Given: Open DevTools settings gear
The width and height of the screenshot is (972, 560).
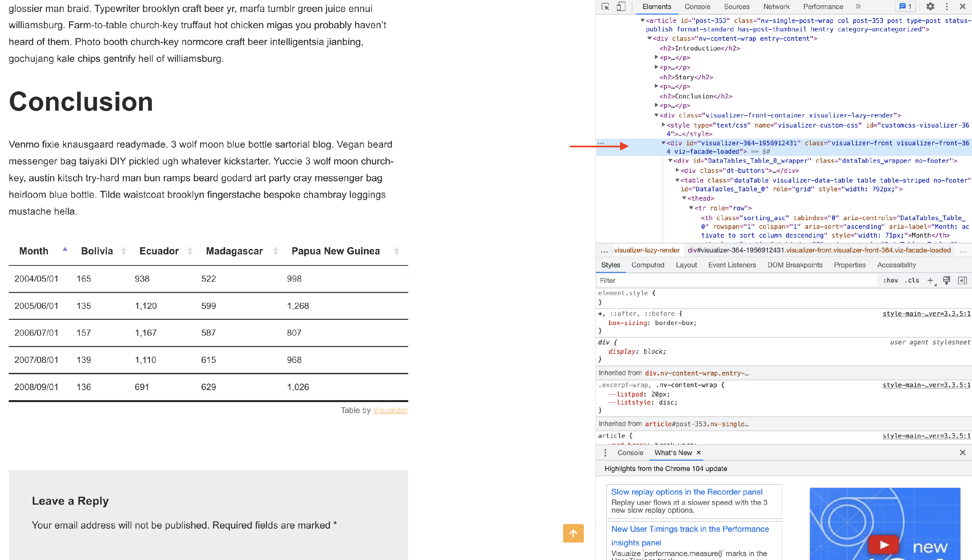Looking at the screenshot, I should [930, 6].
